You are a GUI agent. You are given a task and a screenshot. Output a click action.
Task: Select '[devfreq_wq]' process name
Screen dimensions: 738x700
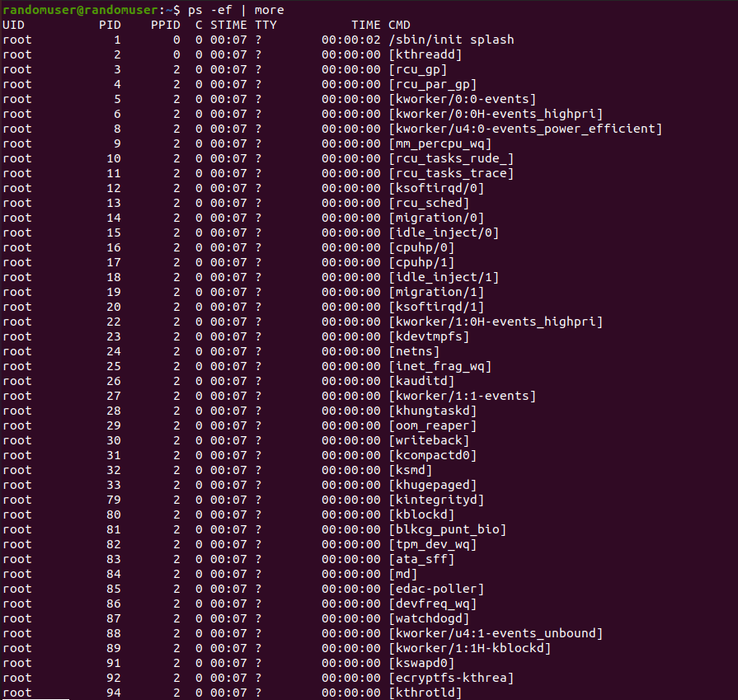(x=433, y=603)
